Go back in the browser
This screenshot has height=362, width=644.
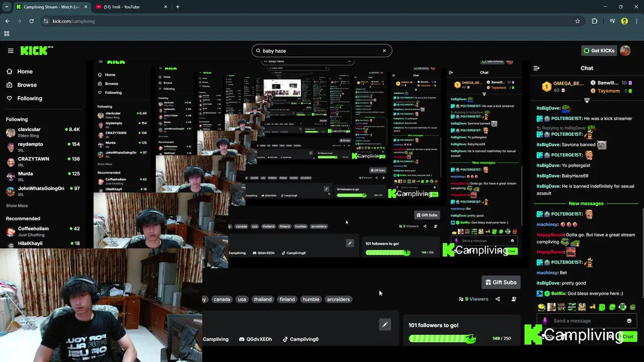click(7, 21)
